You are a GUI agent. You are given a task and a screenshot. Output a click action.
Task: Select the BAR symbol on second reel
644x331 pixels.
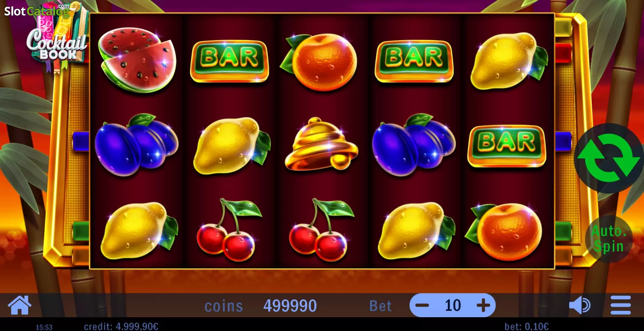[x=229, y=61]
